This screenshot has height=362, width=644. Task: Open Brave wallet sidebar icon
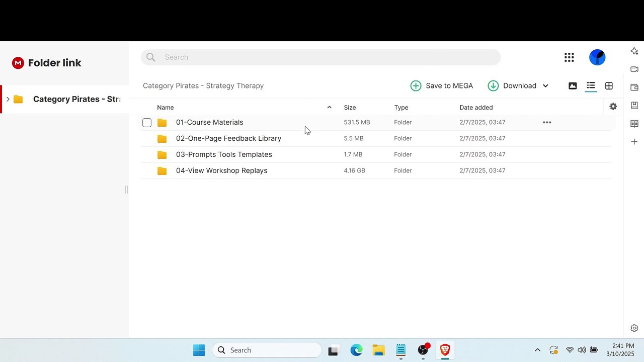(634, 87)
